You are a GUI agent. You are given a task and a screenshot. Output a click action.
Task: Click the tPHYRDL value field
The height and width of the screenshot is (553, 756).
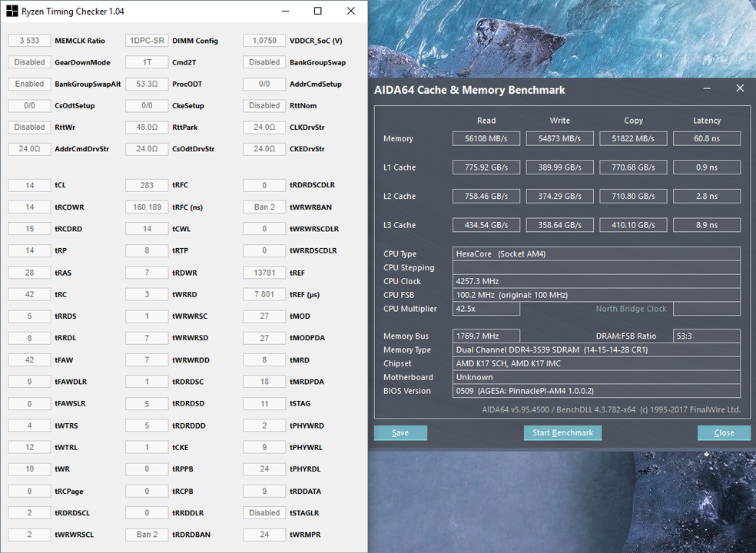point(265,469)
